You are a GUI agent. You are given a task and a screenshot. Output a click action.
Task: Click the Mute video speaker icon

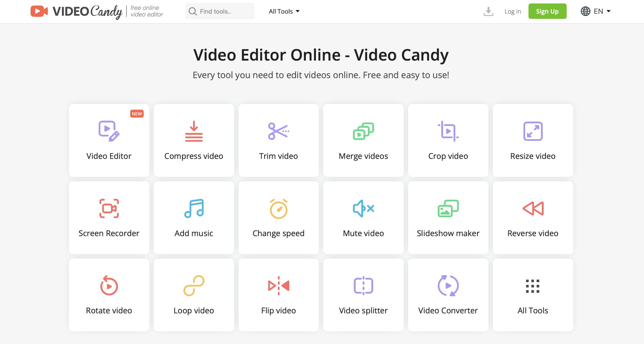[x=363, y=208]
